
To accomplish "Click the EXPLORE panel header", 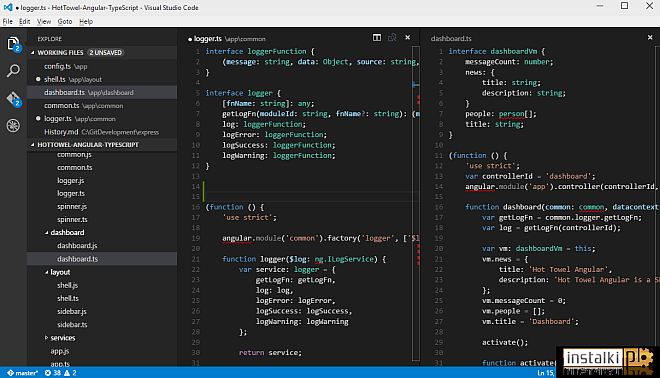I will point(50,39).
